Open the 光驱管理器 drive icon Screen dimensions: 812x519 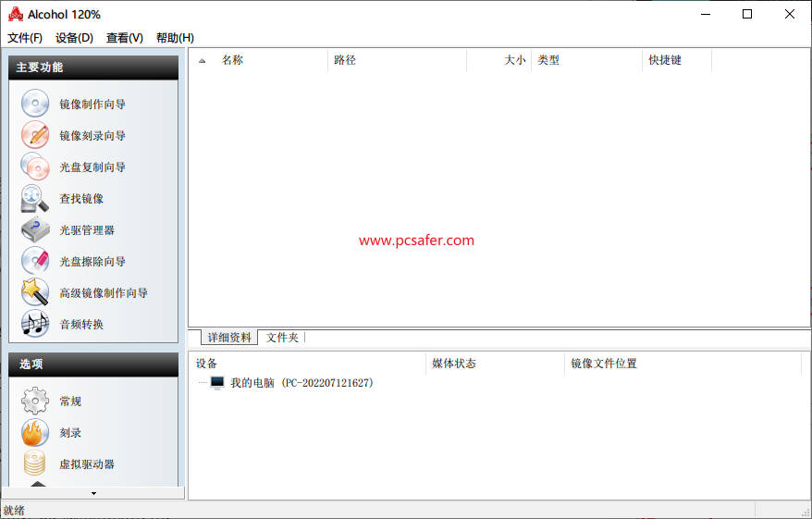pyautogui.click(x=35, y=229)
